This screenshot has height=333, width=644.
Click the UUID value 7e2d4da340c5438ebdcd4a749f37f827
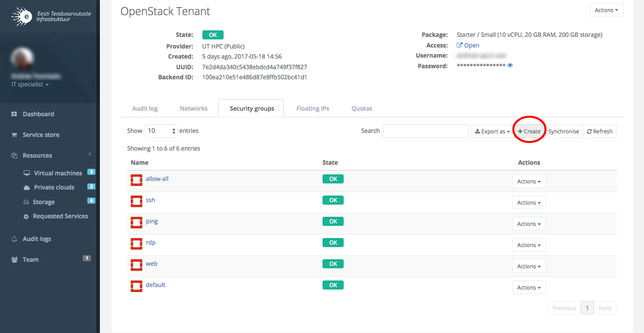pyautogui.click(x=254, y=67)
